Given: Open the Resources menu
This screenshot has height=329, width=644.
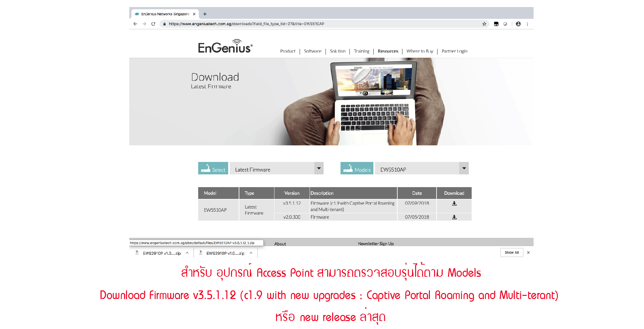Looking at the screenshot, I should point(388,51).
